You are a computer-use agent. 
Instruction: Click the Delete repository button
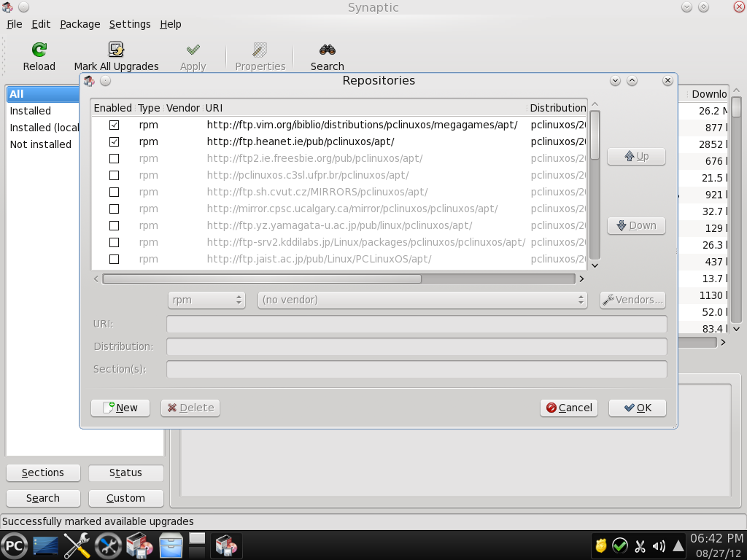(x=190, y=408)
